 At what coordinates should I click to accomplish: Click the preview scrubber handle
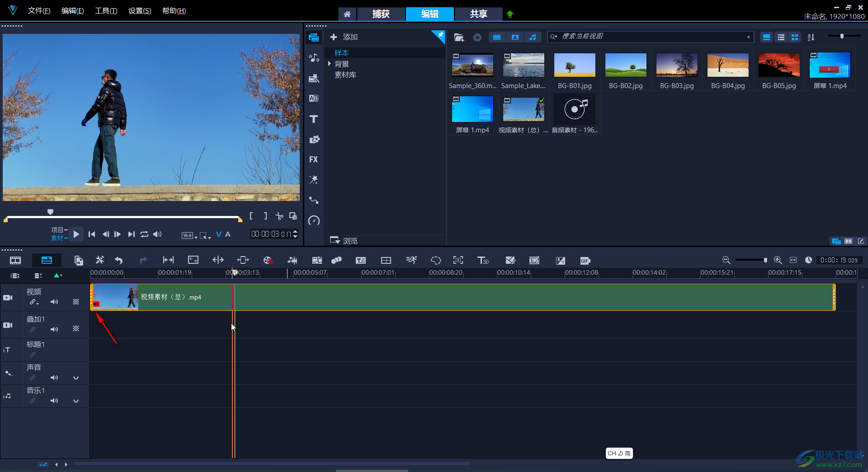click(50, 212)
